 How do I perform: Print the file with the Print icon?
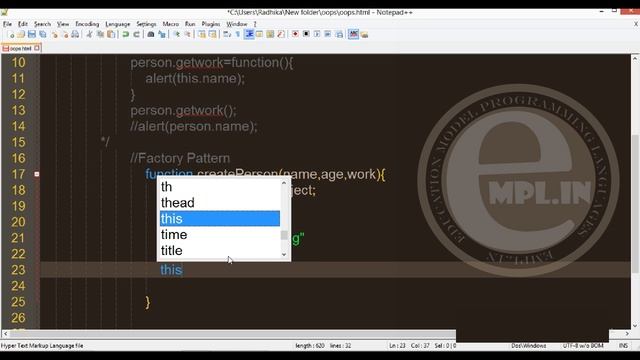coord(76,35)
